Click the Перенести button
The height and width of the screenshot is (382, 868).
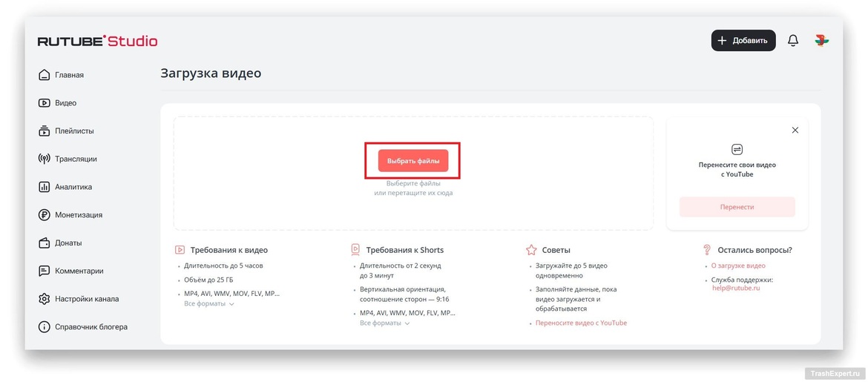(737, 207)
